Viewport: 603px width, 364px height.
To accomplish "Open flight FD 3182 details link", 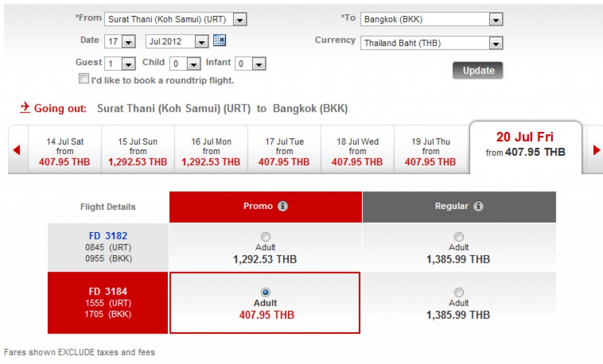I will (x=108, y=236).
